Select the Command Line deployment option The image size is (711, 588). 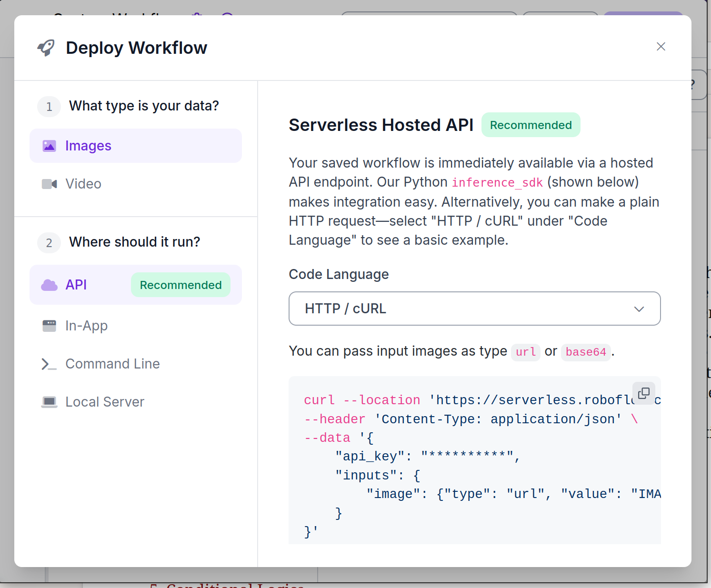[x=112, y=364]
